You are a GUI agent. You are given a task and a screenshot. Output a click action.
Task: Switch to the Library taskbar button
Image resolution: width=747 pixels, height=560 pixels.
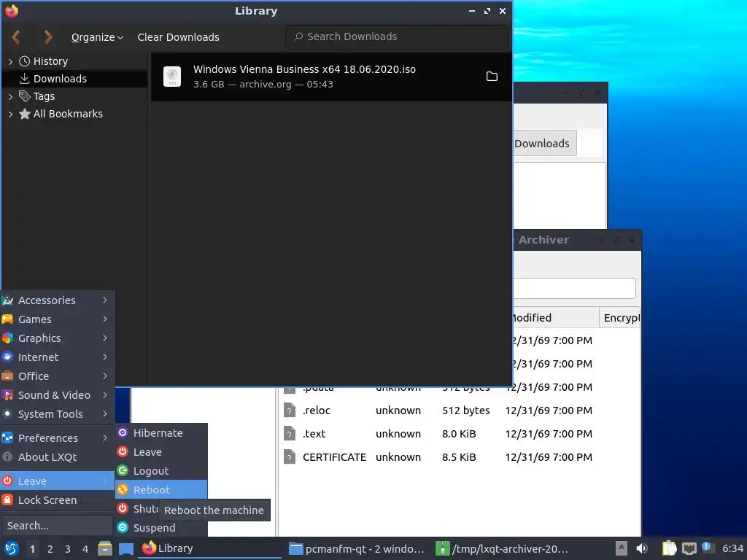[209, 548]
